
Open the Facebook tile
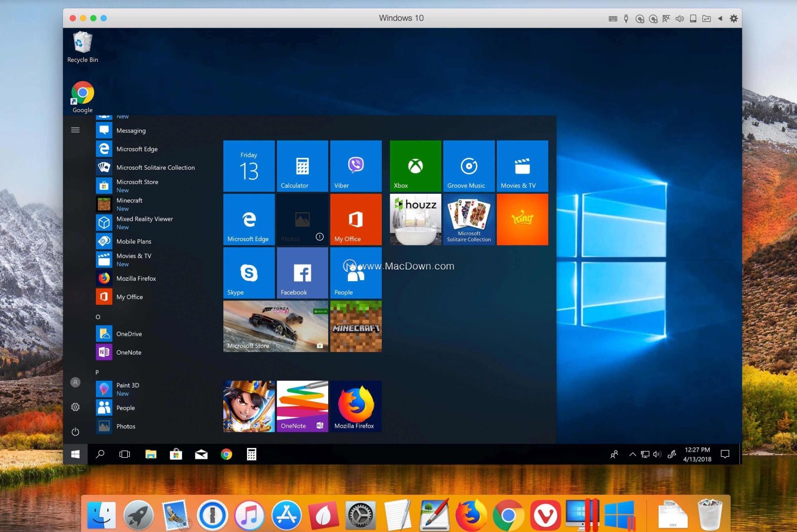(x=302, y=273)
